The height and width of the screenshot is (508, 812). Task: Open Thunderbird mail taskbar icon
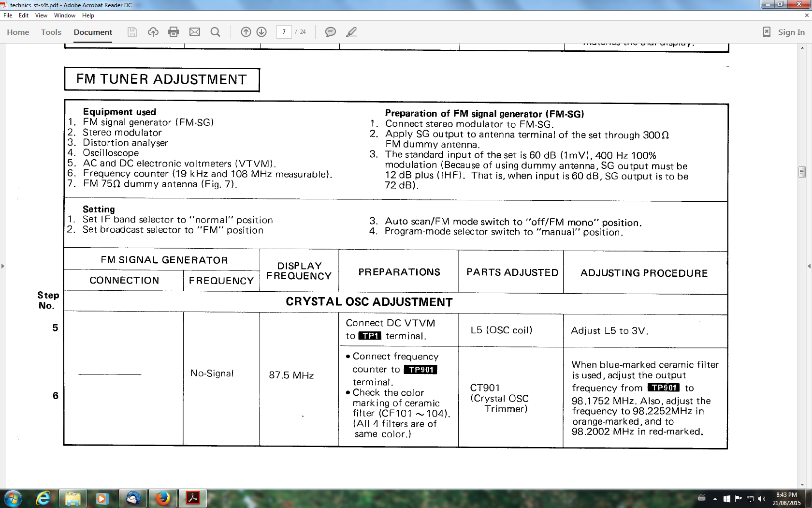132,498
